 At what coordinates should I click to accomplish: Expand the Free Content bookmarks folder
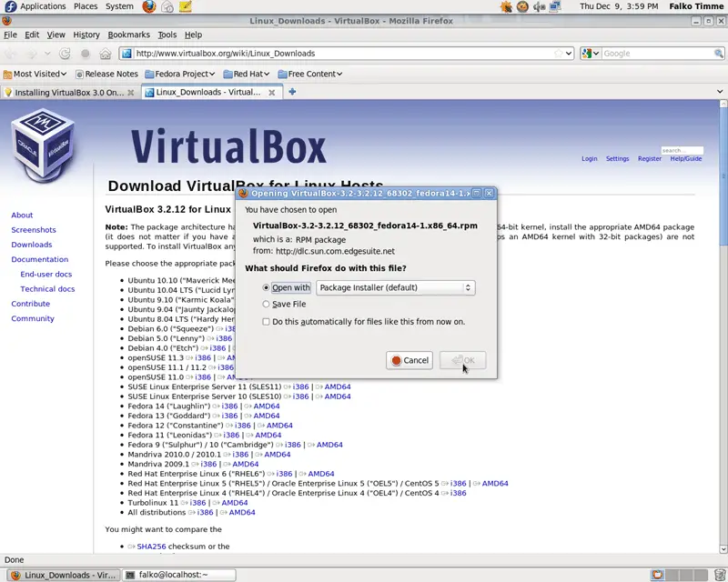[310, 74]
